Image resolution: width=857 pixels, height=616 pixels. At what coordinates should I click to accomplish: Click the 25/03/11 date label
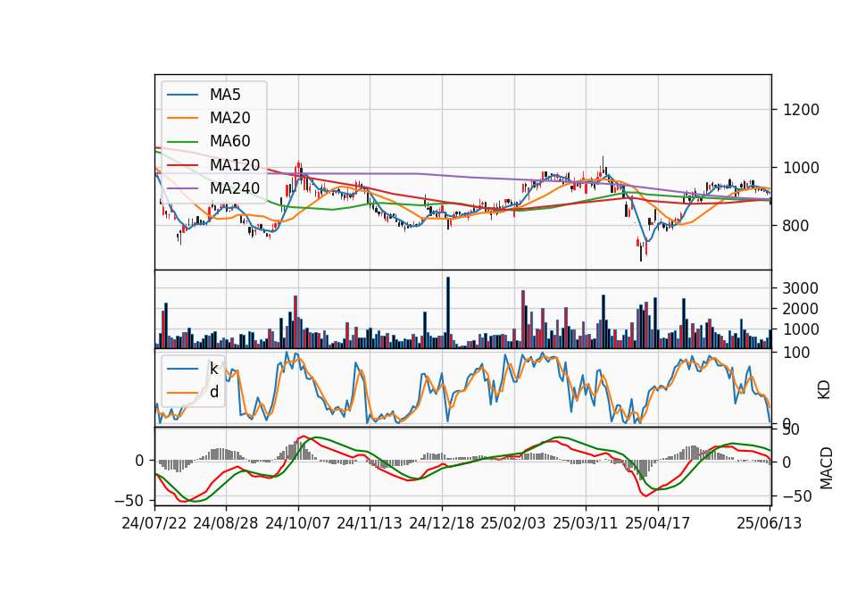point(586,524)
